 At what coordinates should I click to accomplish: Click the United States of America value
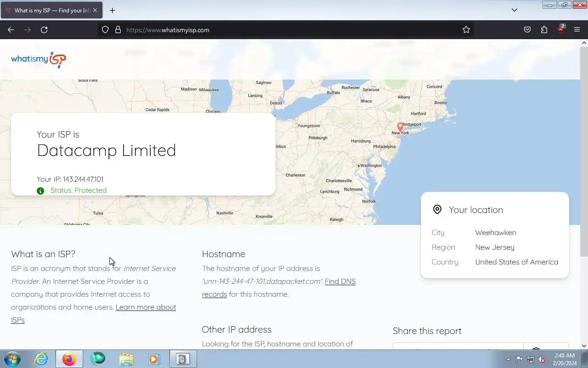pos(517,262)
